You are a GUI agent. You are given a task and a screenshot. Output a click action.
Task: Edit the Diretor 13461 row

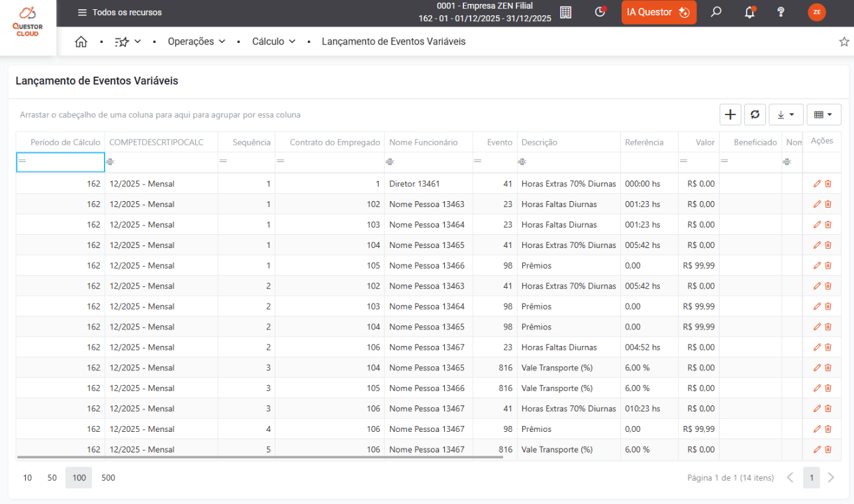[x=817, y=184]
